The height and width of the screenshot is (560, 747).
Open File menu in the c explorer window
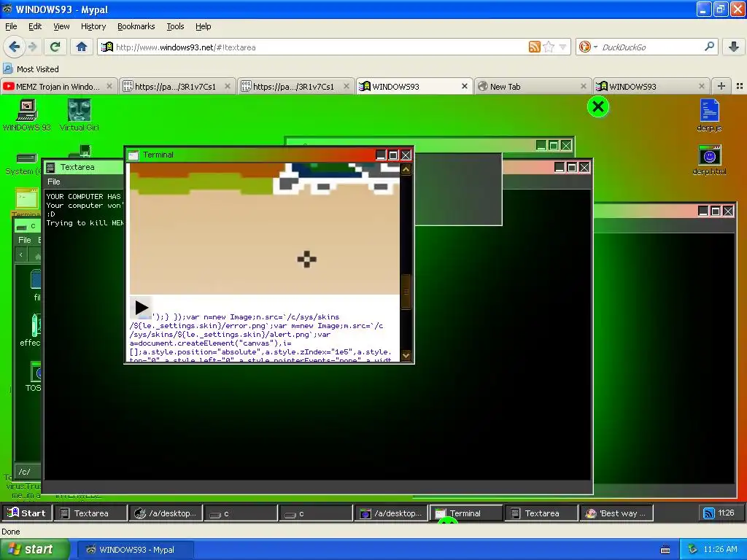click(x=24, y=240)
